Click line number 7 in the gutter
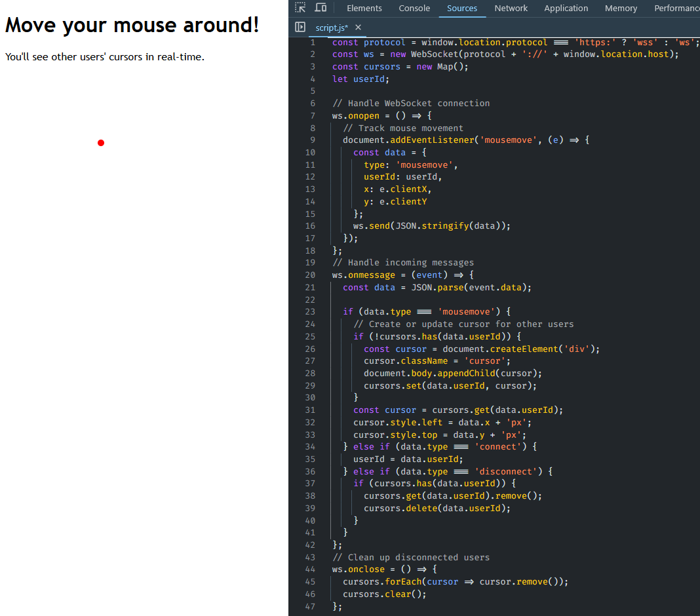This screenshot has height=616, width=700. tap(313, 115)
